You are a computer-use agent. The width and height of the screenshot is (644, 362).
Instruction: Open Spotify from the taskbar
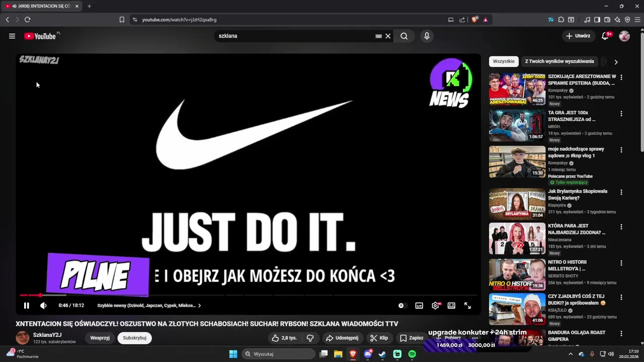tap(412, 354)
